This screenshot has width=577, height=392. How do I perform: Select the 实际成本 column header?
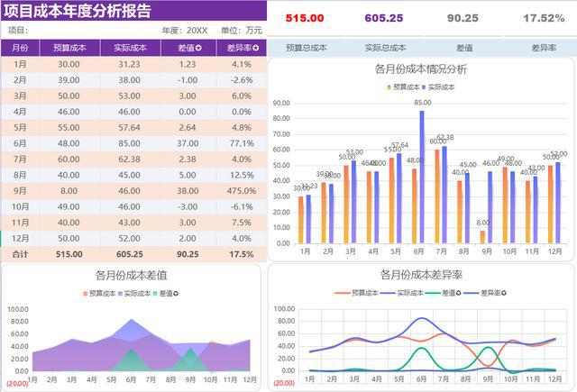point(131,48)
